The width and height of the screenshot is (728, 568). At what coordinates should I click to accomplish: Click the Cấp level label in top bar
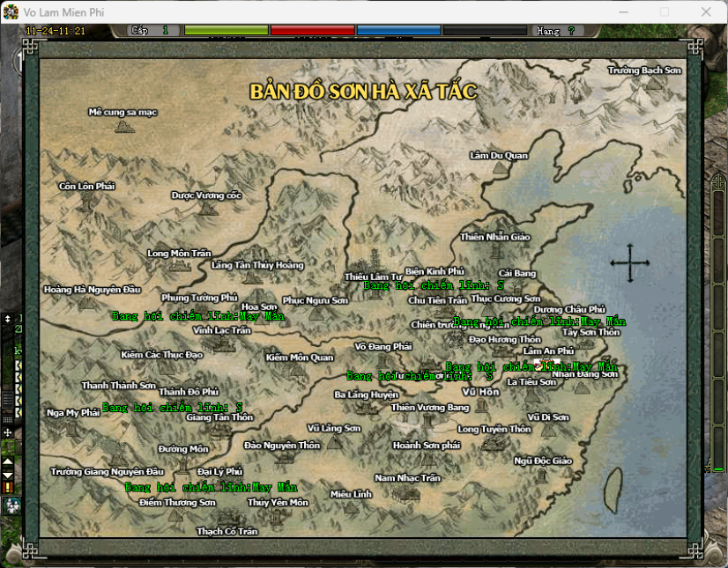(139, 31)
